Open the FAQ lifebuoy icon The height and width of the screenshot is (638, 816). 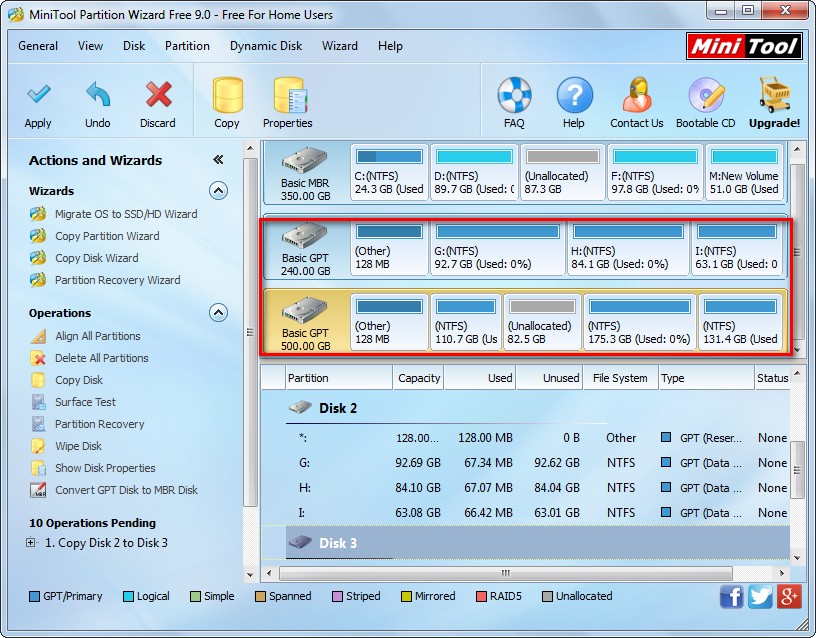point(514,95)
